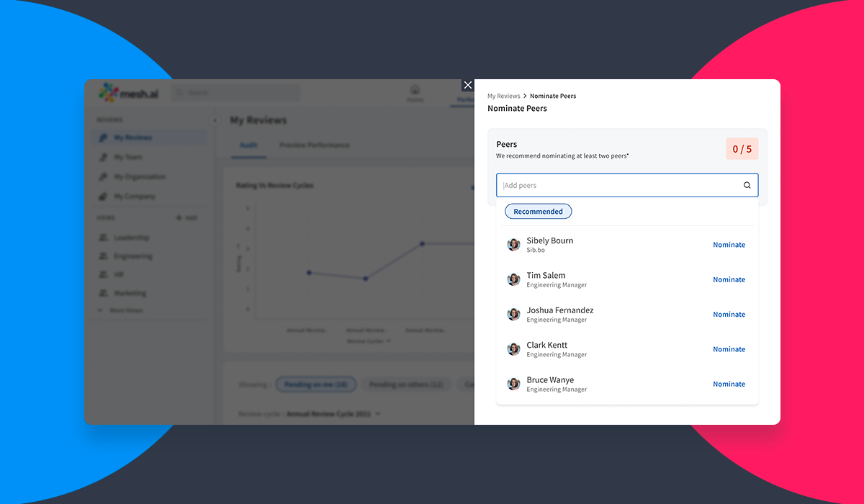Switch to the Audit tab
This screenshot has width=864, height=504.
[x=248, y=145]
